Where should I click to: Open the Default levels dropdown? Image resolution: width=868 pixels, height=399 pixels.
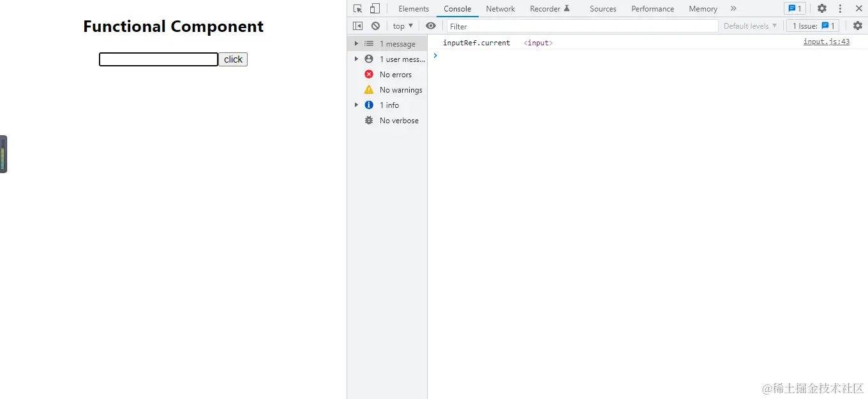[x=750, y=26]
